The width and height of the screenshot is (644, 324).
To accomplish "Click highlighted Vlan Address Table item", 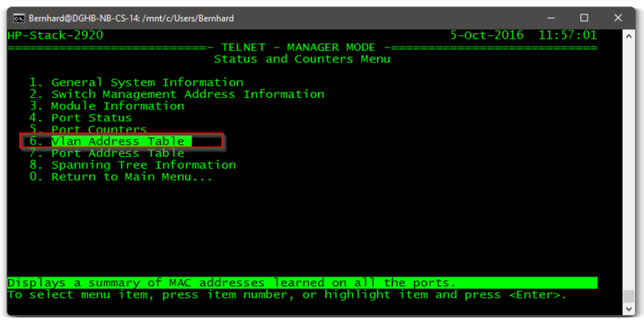I will [118, 141].
